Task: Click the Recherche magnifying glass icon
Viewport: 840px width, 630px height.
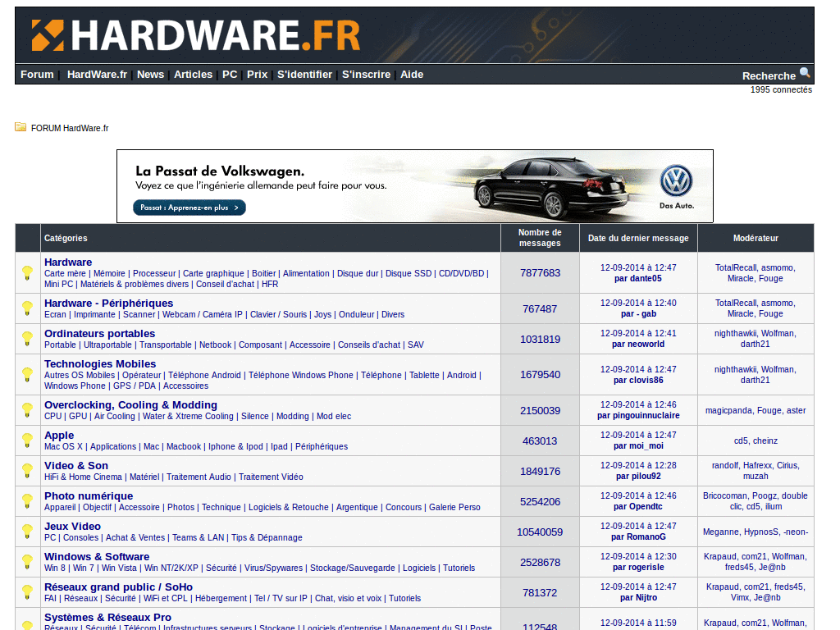Action: click(x=805, y=73)
